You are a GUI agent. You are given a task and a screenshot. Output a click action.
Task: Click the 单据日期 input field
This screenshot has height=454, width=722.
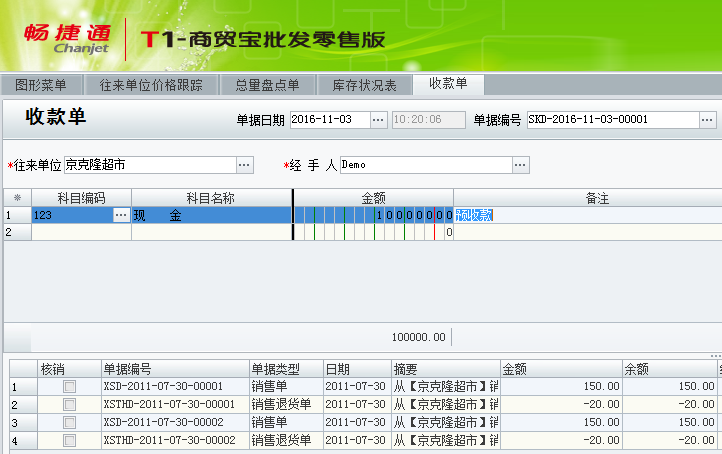click(330, 120)
